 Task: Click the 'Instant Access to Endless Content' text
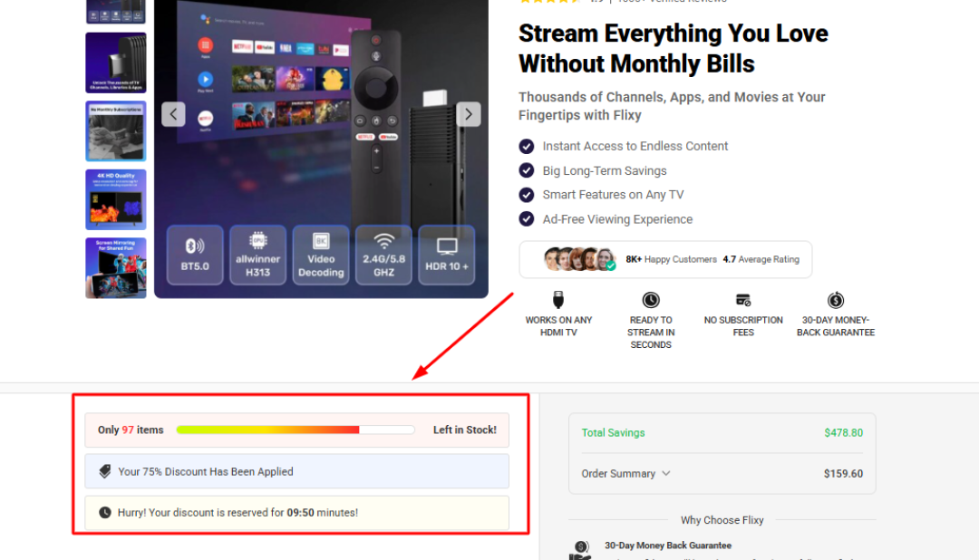(x=635, y=146)
